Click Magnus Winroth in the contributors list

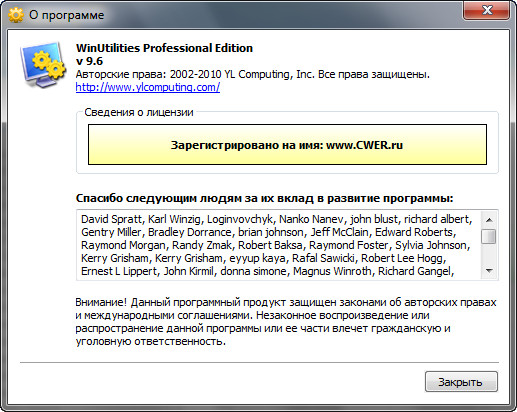click(332, 271)
